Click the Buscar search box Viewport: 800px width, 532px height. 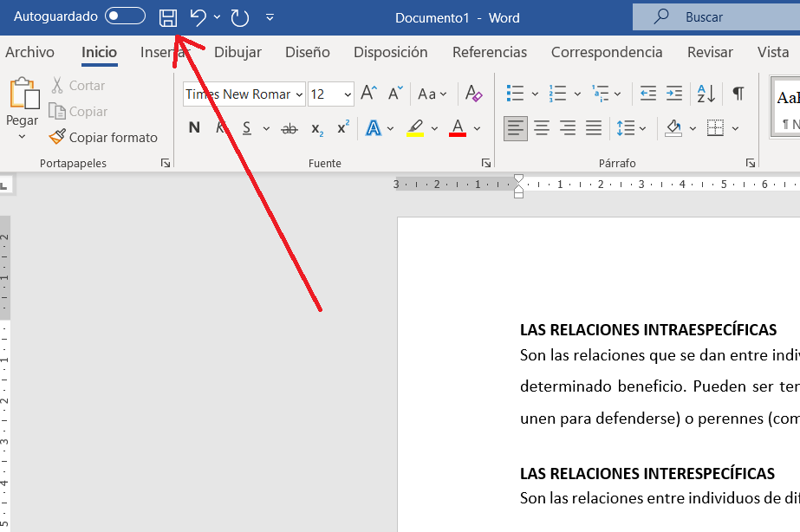coord(716,17)
